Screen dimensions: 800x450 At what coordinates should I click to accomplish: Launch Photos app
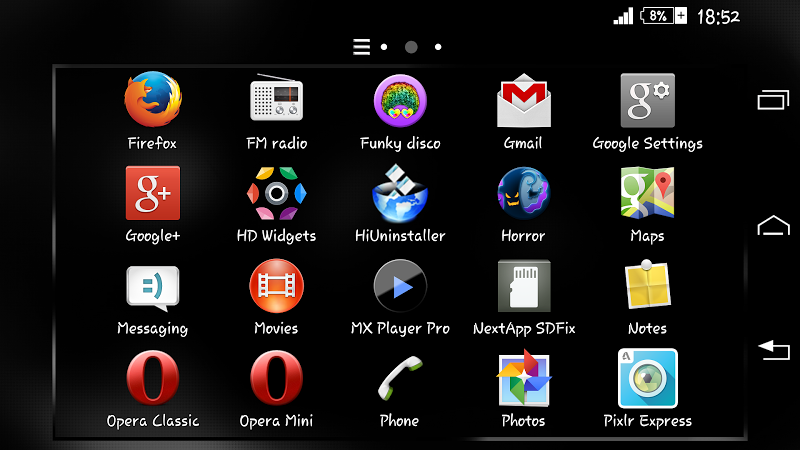click(x=523, y=378)
